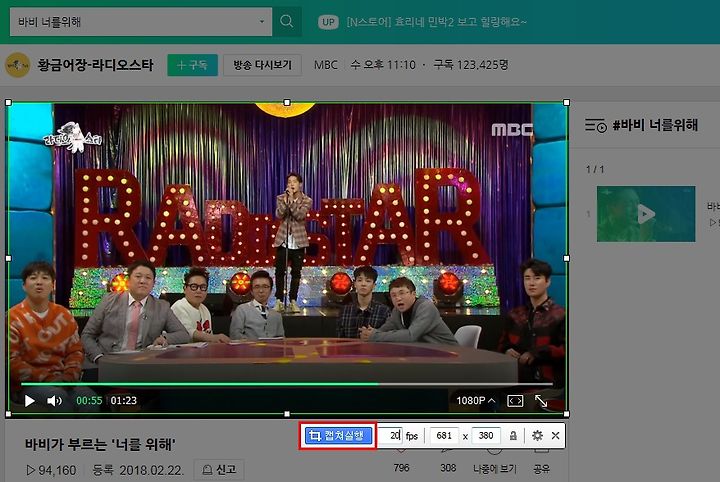
Task: Click the 신고 report button
Action: click(219, 470)
